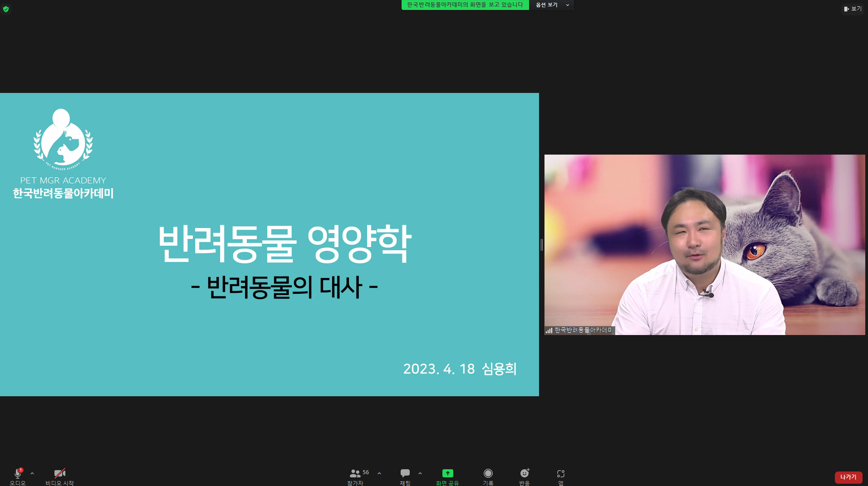
Task: Click the signal strength icon on video
Action: (549, 330)
